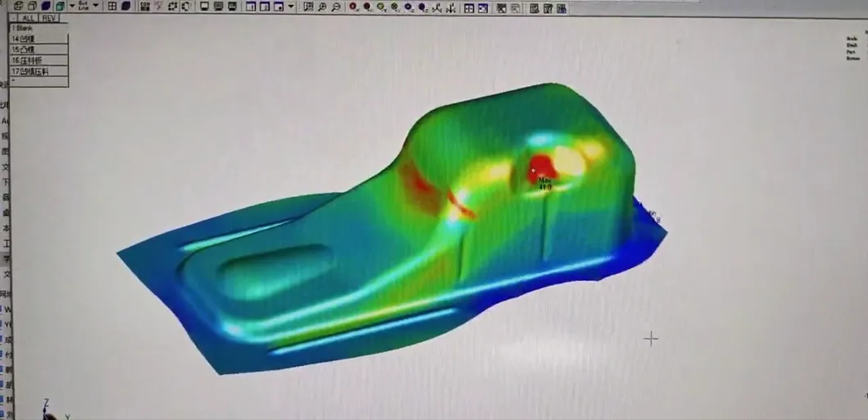
Task: Click the blue -Z view icon
Action: click(x=423, y=7)
